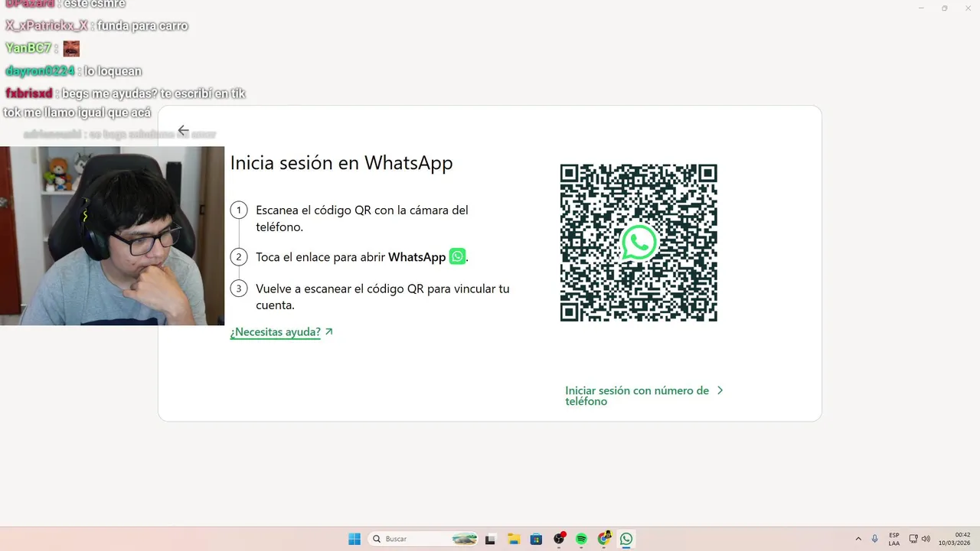
Task: Open Task View in the taskbar
Action: point(490,539)
